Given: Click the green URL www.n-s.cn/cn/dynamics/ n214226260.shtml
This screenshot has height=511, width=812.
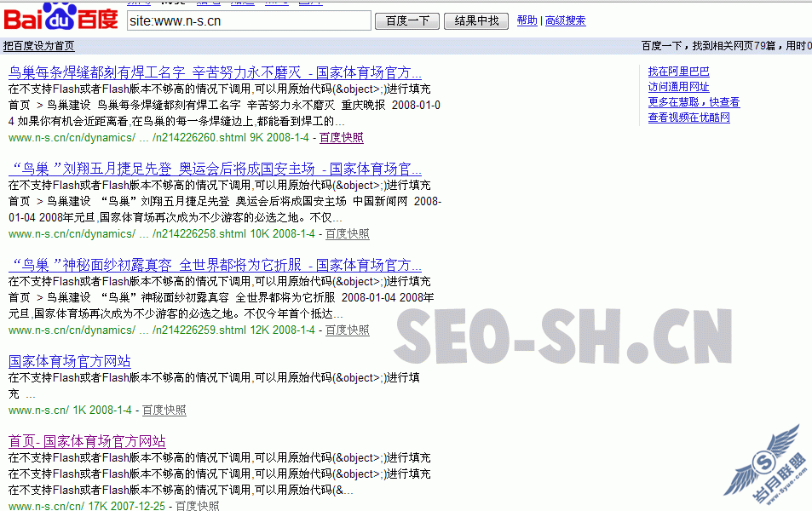Looking at the screenshot, I should coord(158,138).
